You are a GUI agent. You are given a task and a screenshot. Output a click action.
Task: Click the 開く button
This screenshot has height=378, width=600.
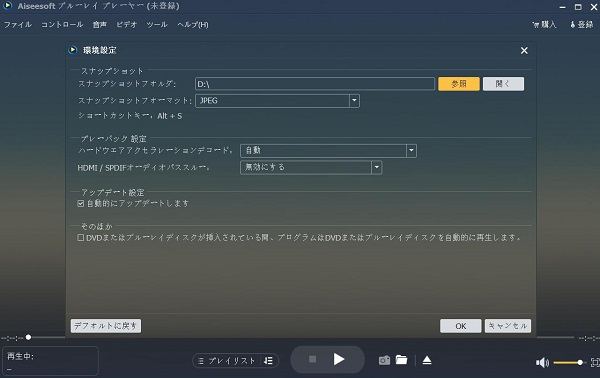coord(503,84)
